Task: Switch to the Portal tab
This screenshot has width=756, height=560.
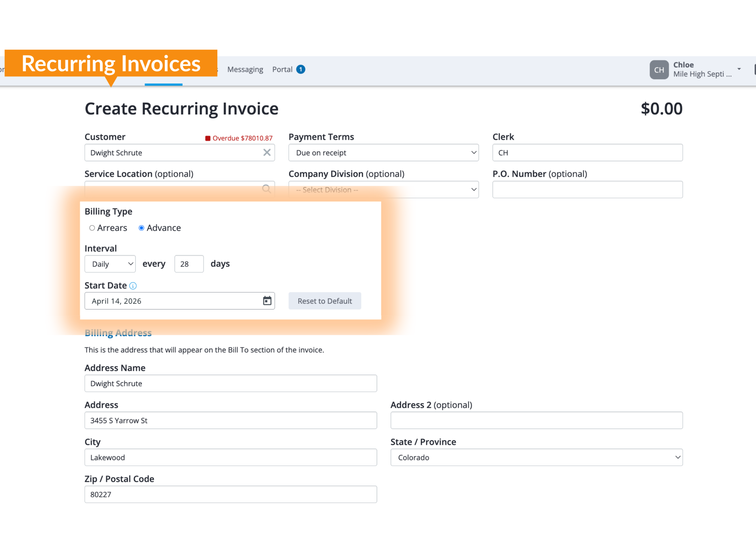Action: (282, 69)
